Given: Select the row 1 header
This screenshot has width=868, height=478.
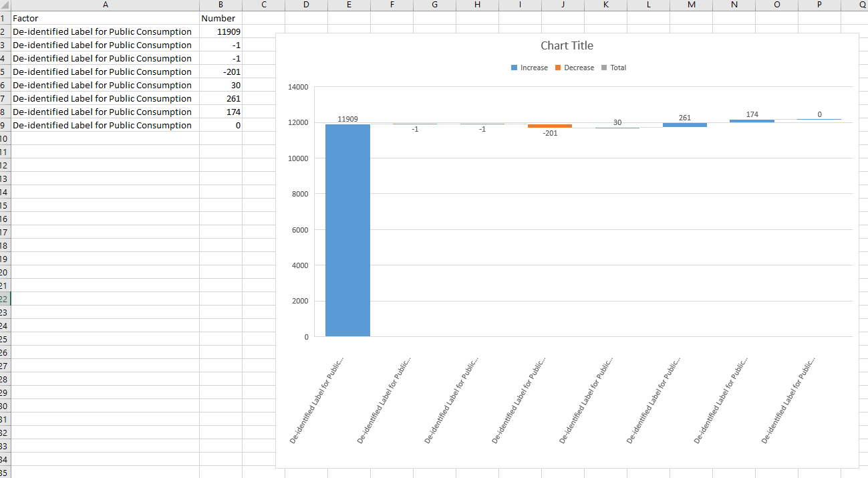Looking at the screenshot, I should pos(5,18).
